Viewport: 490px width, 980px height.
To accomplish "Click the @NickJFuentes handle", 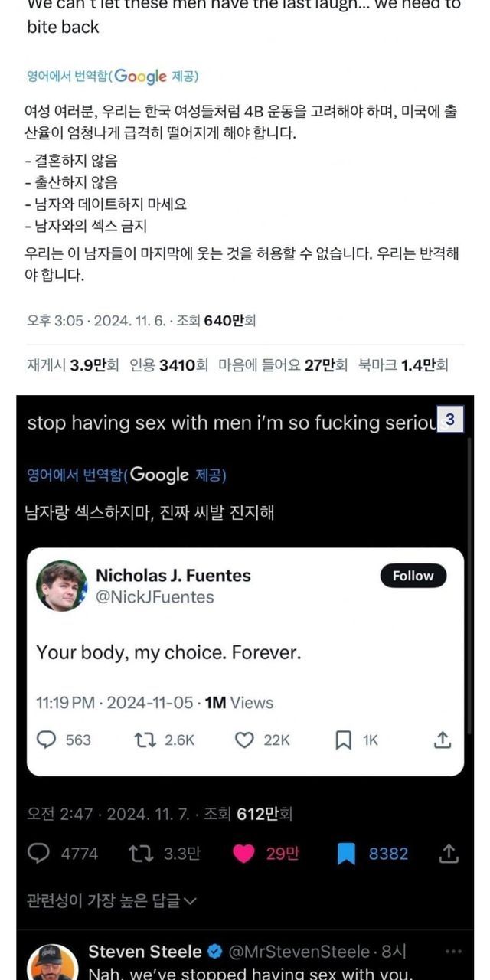I will tap(155, 596).
